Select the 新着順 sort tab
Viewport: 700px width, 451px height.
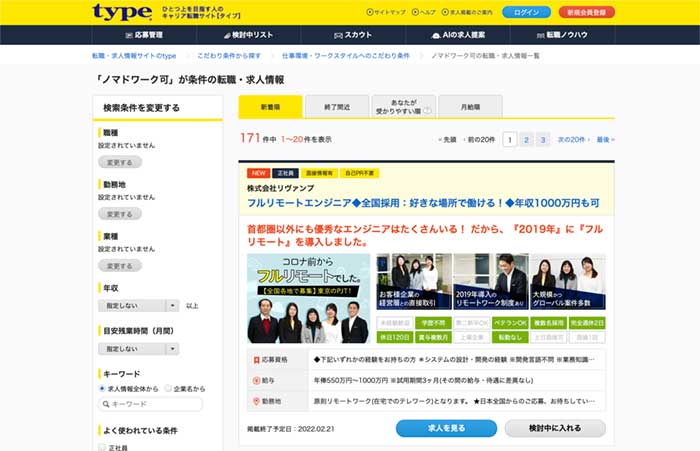pos(271,107)
